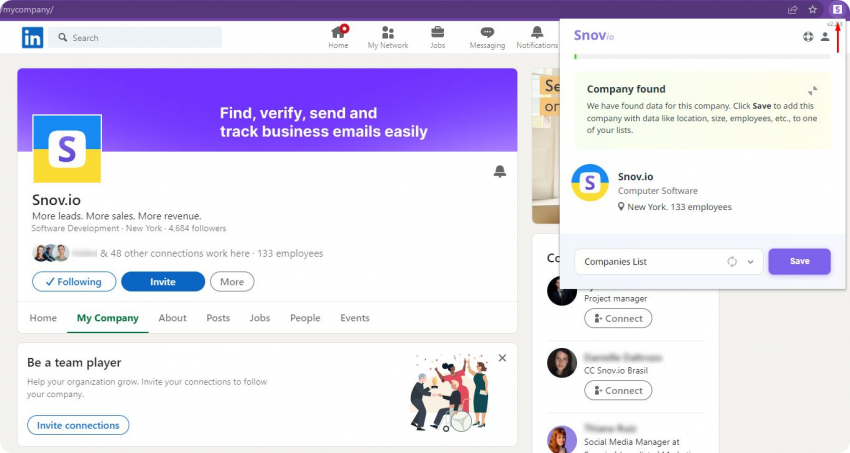Image resolution: width=850 pixels, height=453 pixels.
Task: Click the team celebration illustration
Action: [x=450, y=392]
